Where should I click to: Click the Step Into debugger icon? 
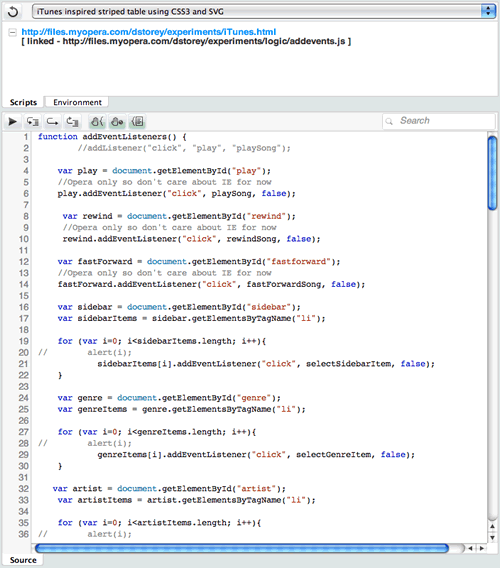[33, 122]
